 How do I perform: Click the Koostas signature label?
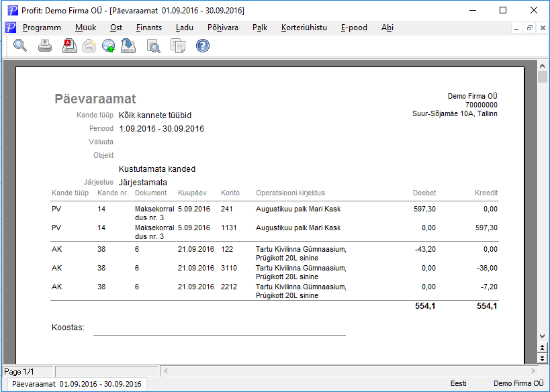coord(68,328)
